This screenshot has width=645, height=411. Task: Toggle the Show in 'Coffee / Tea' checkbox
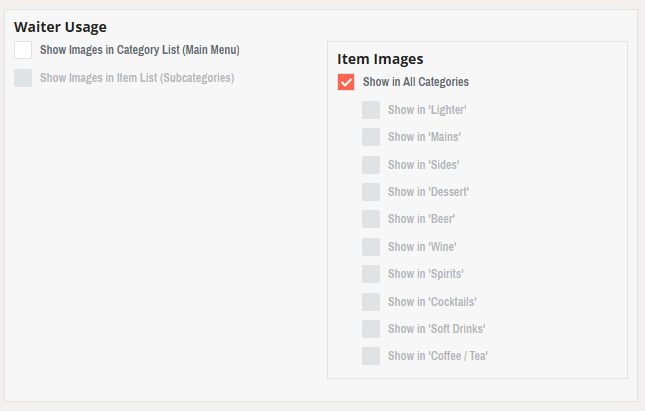point(371,356)
